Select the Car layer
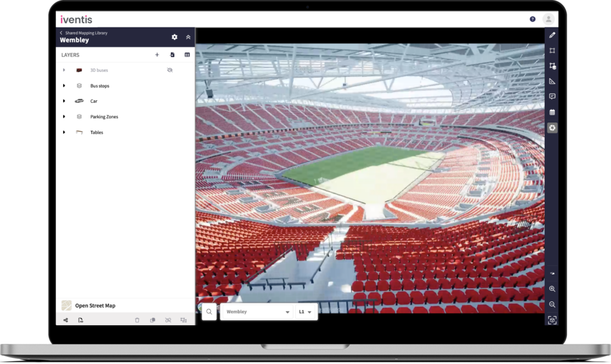Viewport: 611px width, 364px height. [94, 101]
